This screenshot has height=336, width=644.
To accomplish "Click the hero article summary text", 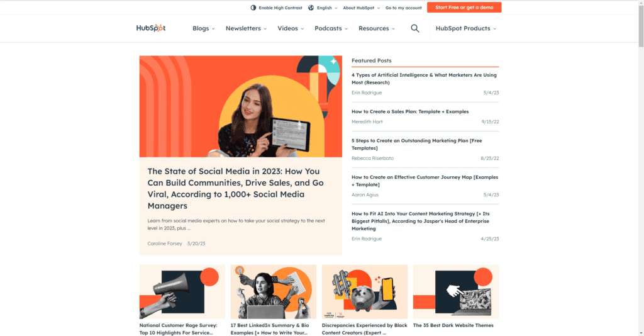I will (x=236, y=224).
